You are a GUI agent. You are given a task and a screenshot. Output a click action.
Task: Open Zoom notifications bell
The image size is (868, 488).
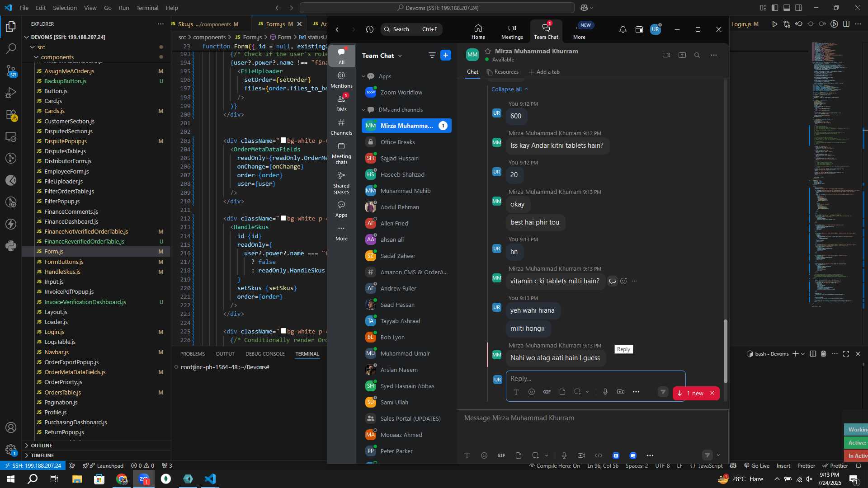tap(623, 29)
